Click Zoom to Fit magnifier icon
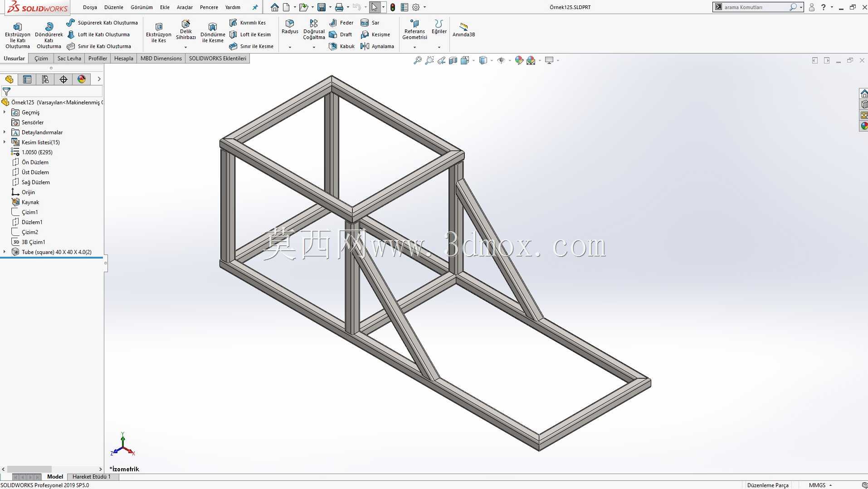The width and height of the screenshot is (868, 489). pyautogui.click(x=418, y=60)
